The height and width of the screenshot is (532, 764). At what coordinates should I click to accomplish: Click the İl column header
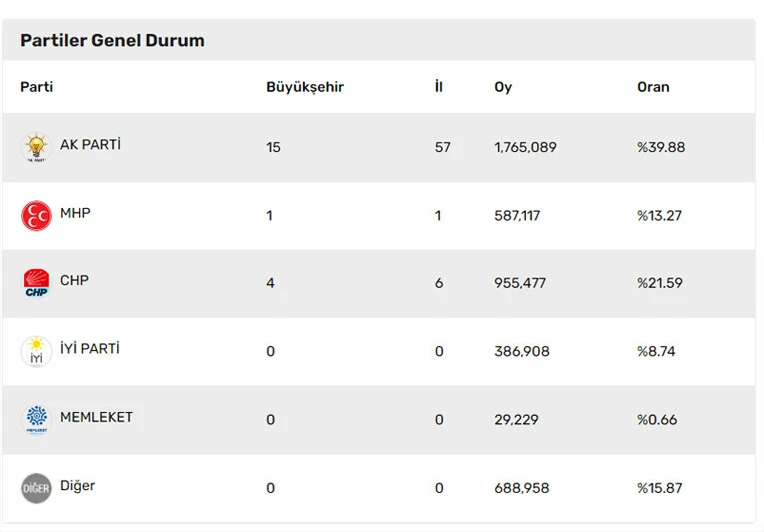click(439, 87)
